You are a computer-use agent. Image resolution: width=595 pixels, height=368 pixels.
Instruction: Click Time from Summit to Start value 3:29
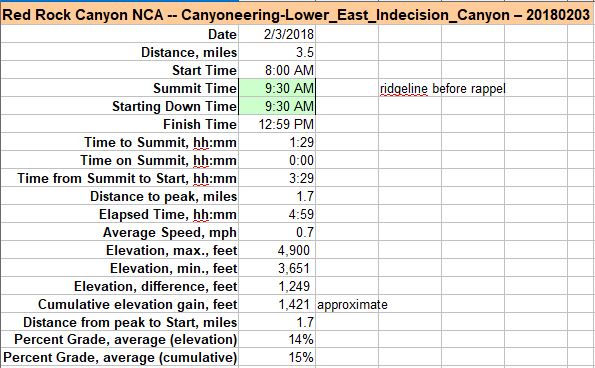point(277,178)
